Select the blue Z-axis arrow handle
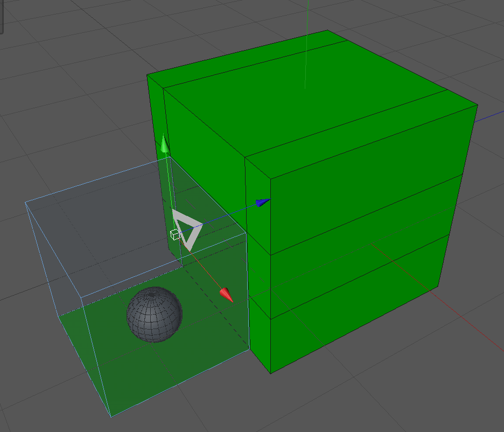504x432 pixels. tap(262, 203)
